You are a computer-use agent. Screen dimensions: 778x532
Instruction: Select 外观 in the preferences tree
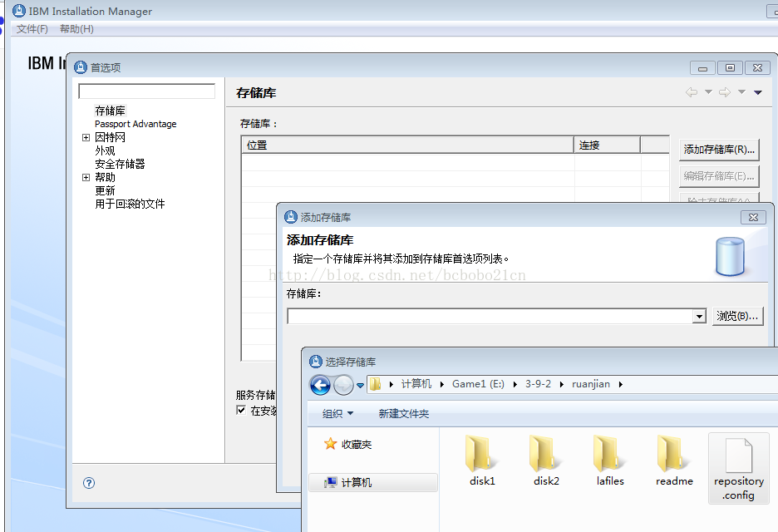coord(105,150)
